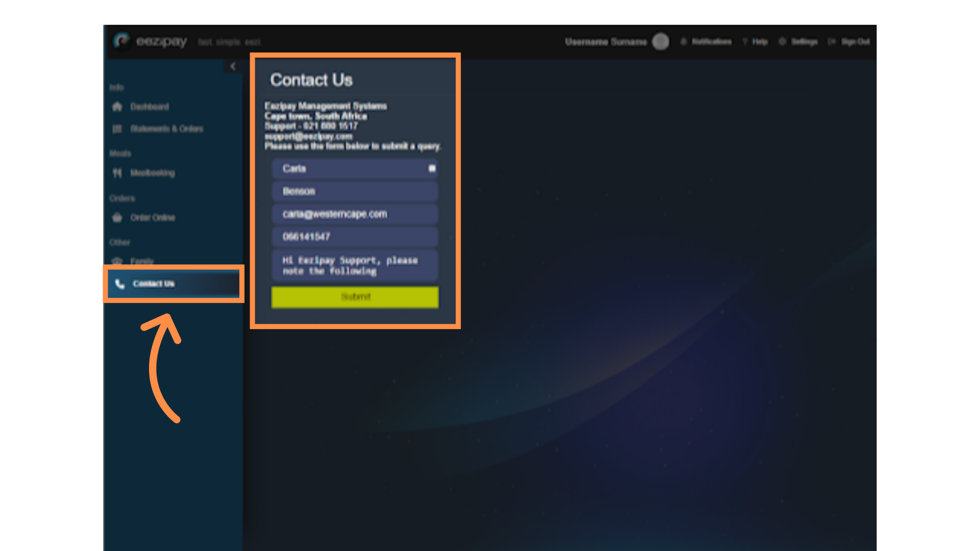Click the Cape Town, South Africa address line
This screenshot has height=551, width=980.
pos(315,116)
